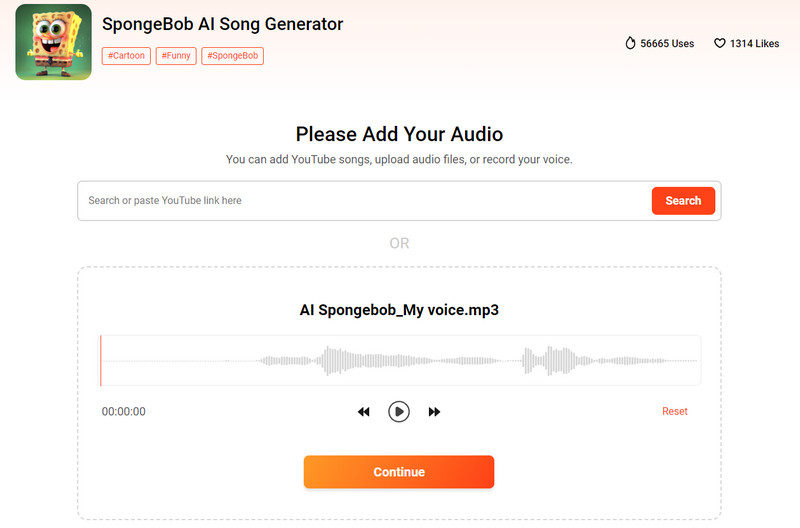Viewport: 800px width, 528px height.
Task: Select the #Cartoon tag
Action: pos(126,56)
